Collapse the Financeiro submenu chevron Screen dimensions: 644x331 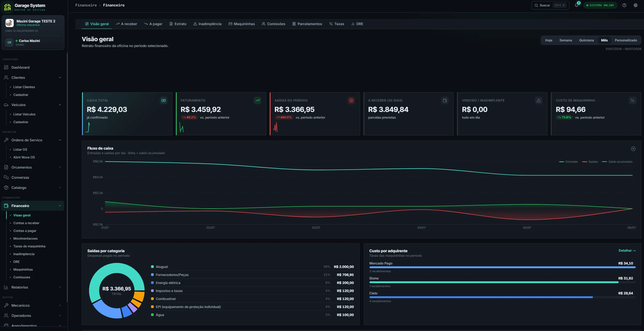click(60, 206)
